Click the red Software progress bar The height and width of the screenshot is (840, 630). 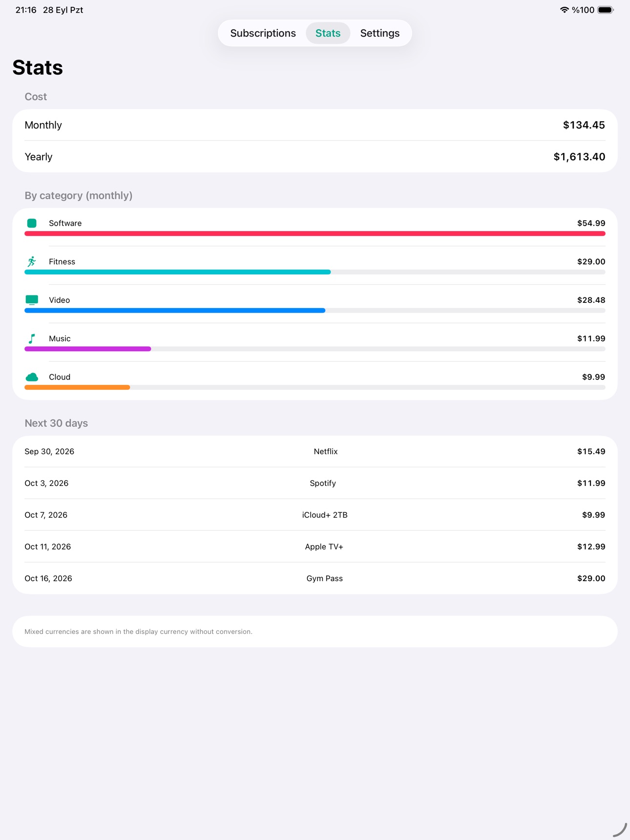(315, 234)
